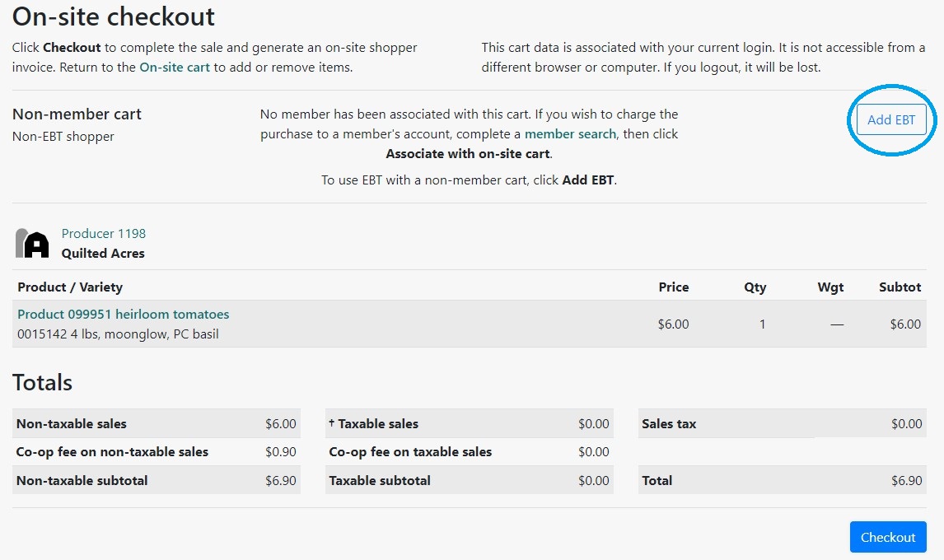Viewport: 944px width, 560px height.
Task: Click the On-site checkout page heading
Action: coord(114,16)
